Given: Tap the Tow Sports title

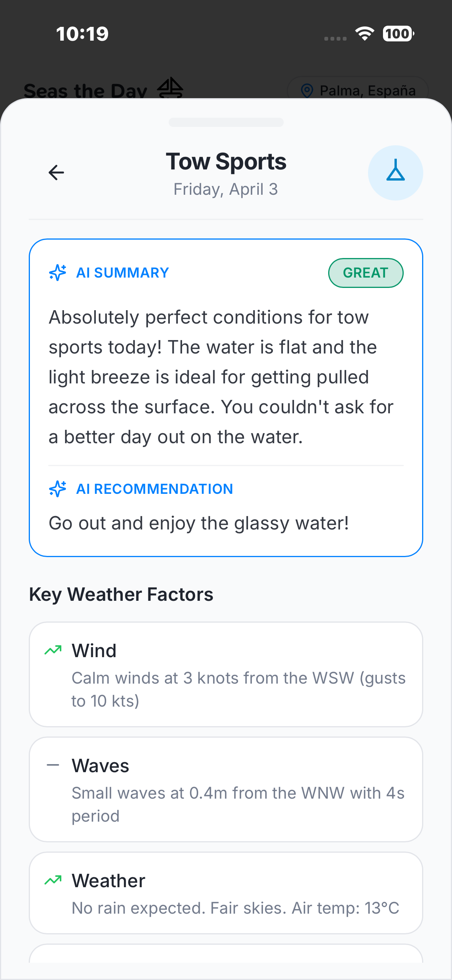Looking at the screenshot, I should point(226,161).
